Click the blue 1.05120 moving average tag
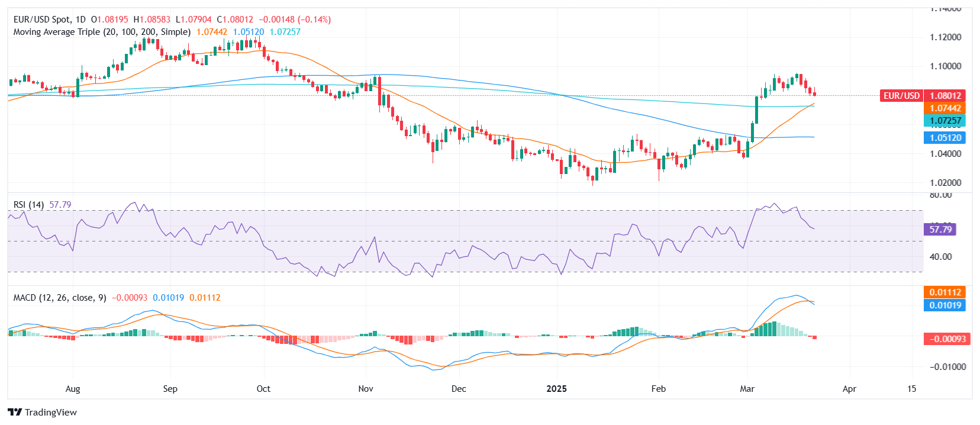This screenshot has width=980, height=425. coord(944,138)
